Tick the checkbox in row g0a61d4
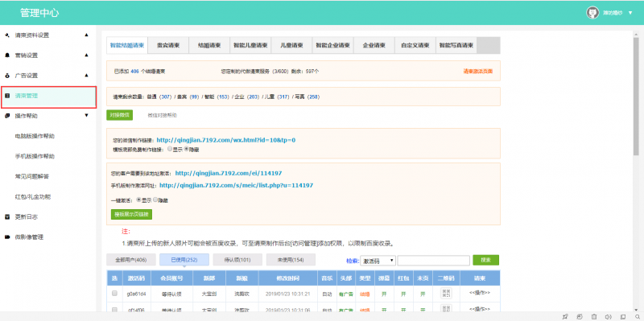Screen dimensions: 644x321 [114, 294]
